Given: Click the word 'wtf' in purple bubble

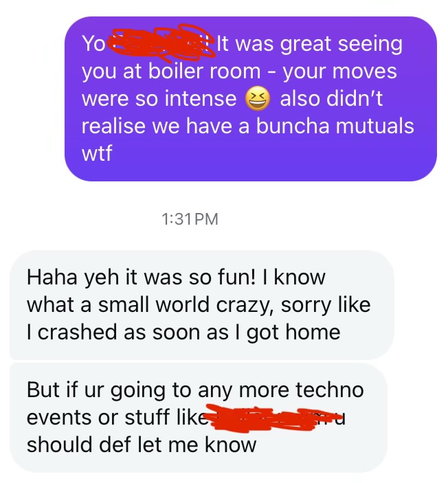Looking at the screenshot, I should click(97, 153).
